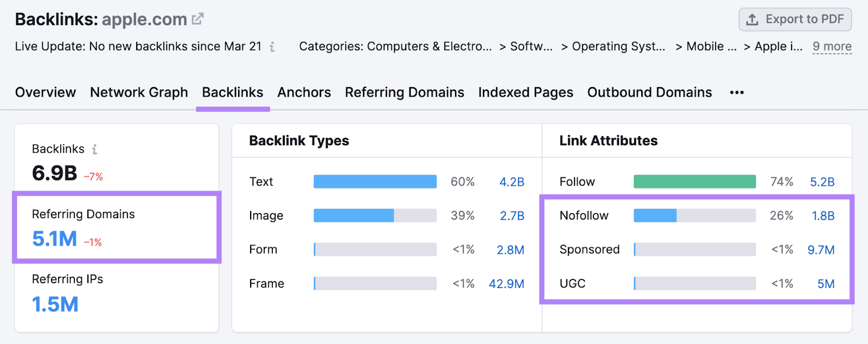
Task: Switch to the Overview tab
Action: [x=46, y=93]
